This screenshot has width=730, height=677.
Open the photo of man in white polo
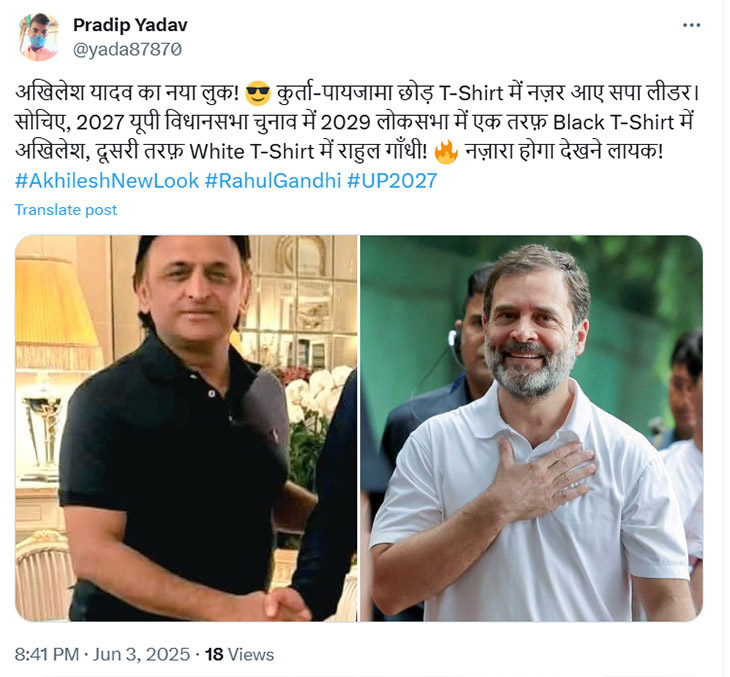(531, 428)
